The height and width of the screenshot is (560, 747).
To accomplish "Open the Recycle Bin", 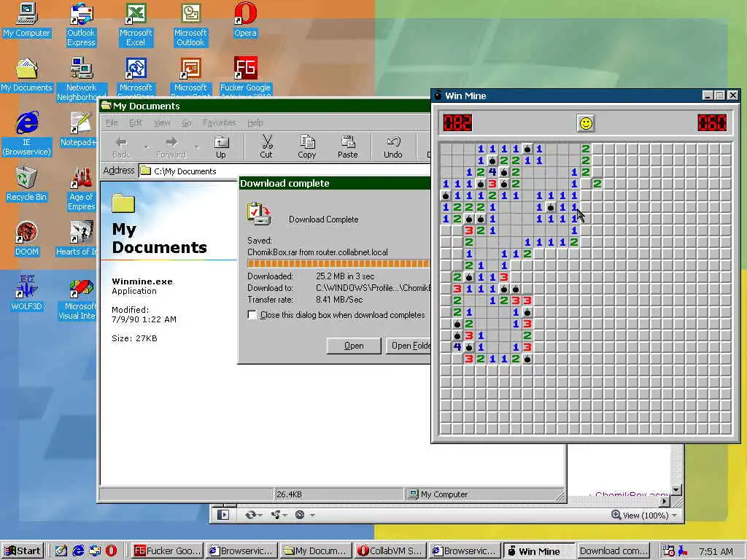I will [27, 184].
